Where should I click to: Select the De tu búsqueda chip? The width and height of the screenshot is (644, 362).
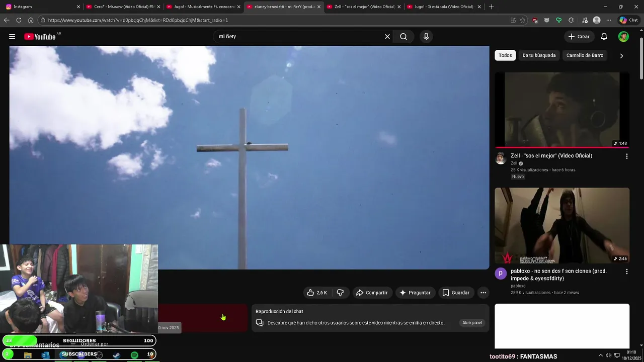tap(539, 55)
